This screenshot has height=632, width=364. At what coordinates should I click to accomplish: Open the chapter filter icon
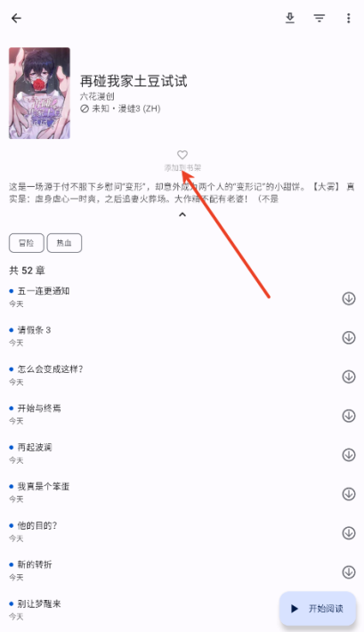tap(320, 18)
